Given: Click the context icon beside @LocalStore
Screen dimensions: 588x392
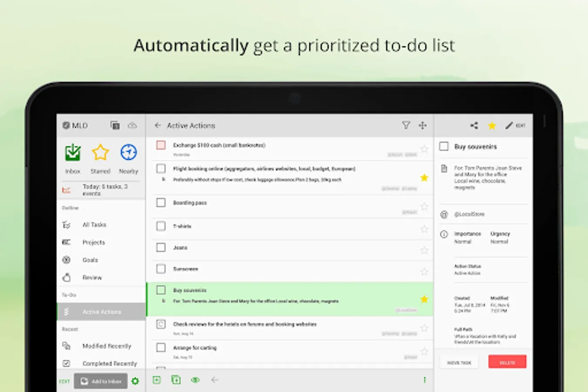Looking at the screenshot, I should 444,214.
